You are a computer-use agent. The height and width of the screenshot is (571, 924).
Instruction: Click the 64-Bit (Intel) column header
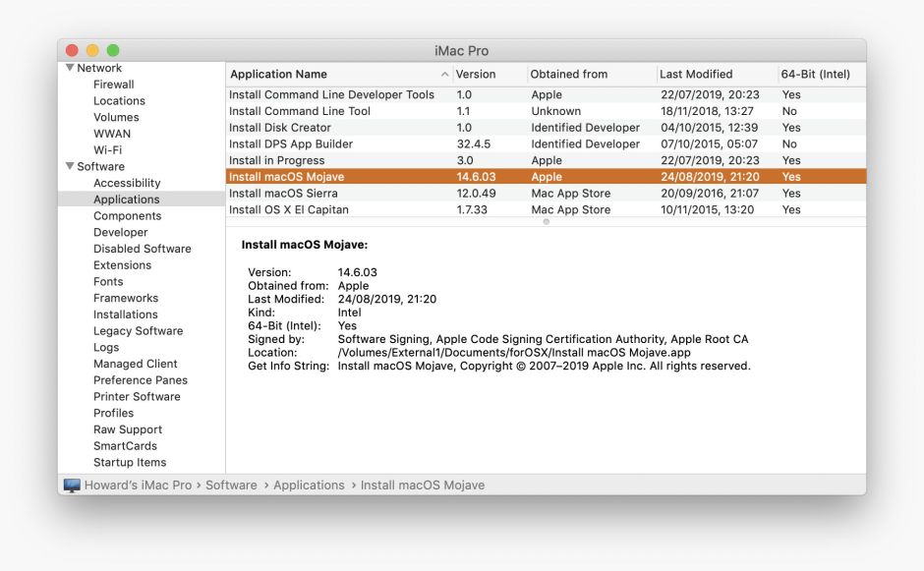[x=815, y=75]
